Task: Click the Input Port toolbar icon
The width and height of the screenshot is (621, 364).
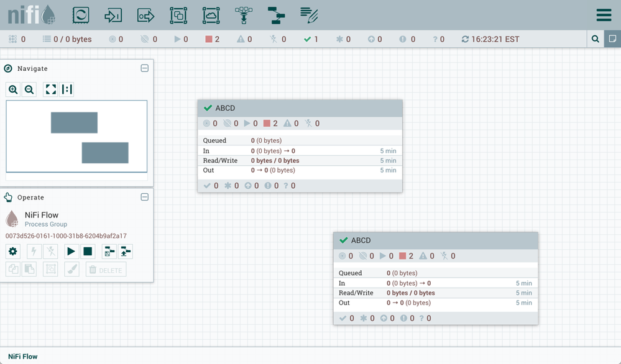Action: [x=113, y=15]
